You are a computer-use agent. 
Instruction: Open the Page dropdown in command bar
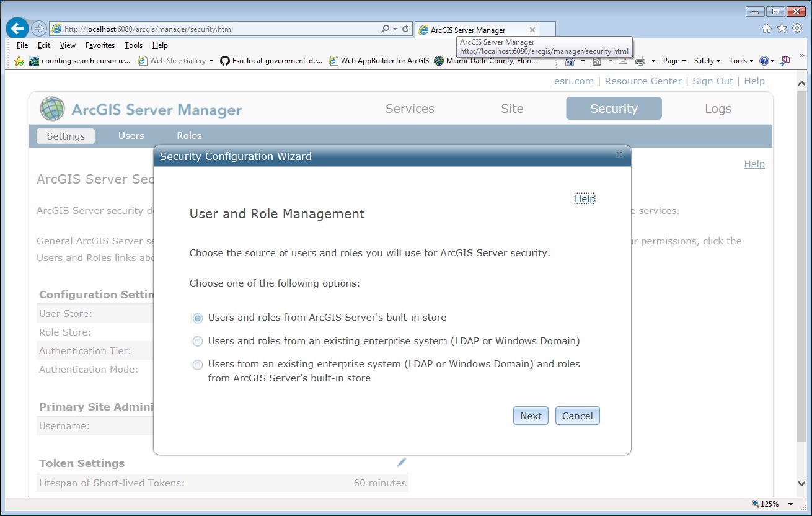[x=674, y=61]
